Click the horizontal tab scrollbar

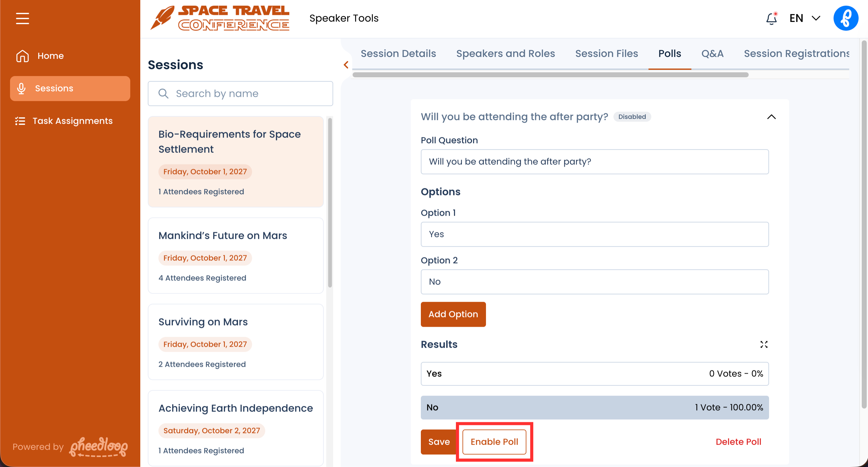tap(550, 75)
